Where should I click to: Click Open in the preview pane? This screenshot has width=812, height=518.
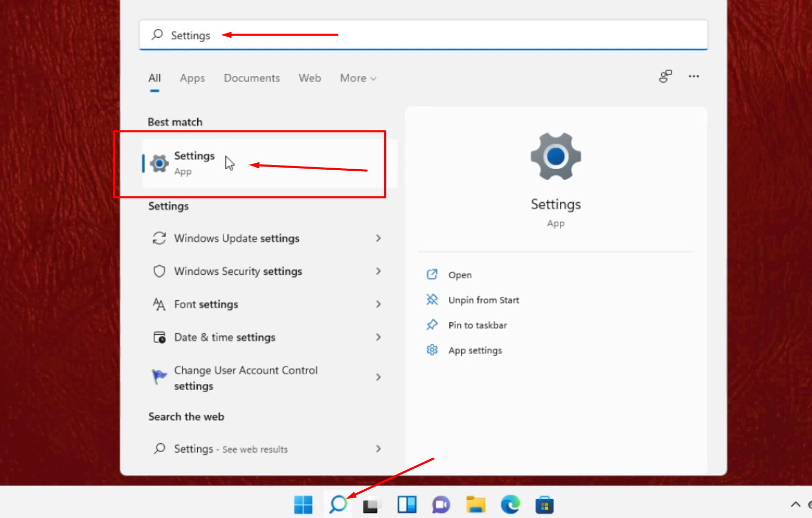460,275
